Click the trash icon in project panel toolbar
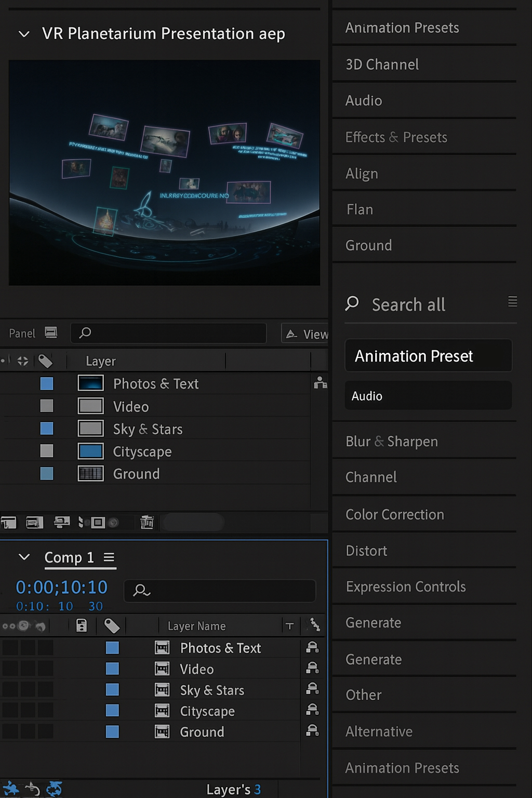532x798 pixels. click(147, 522)
